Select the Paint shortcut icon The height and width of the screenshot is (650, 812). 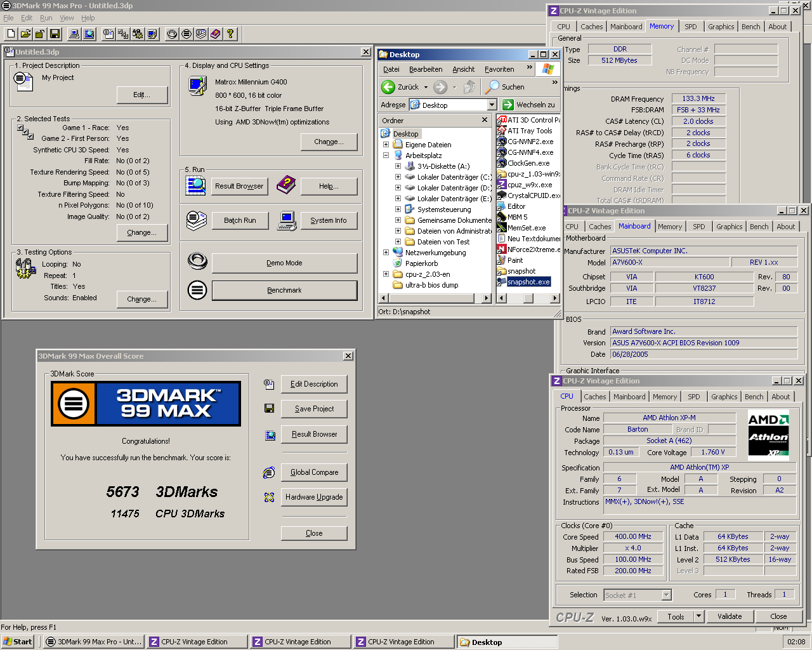click(x=502, y=260)
